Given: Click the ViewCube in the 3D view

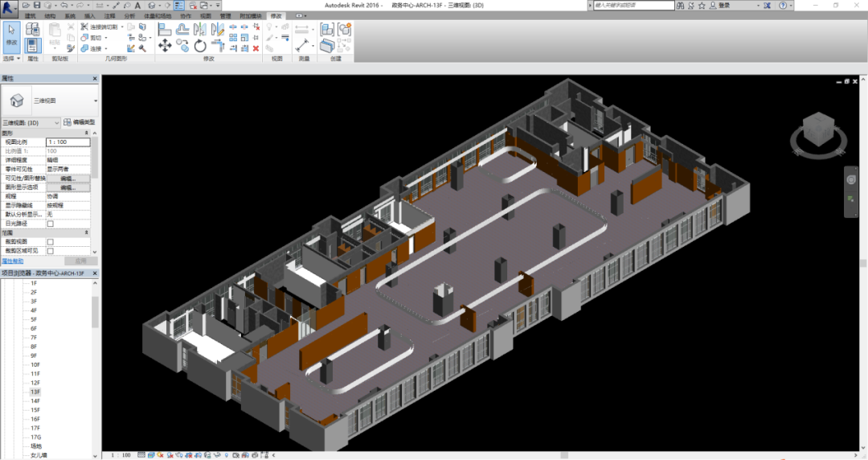Looking at the screenshot, I should (818, 132).
